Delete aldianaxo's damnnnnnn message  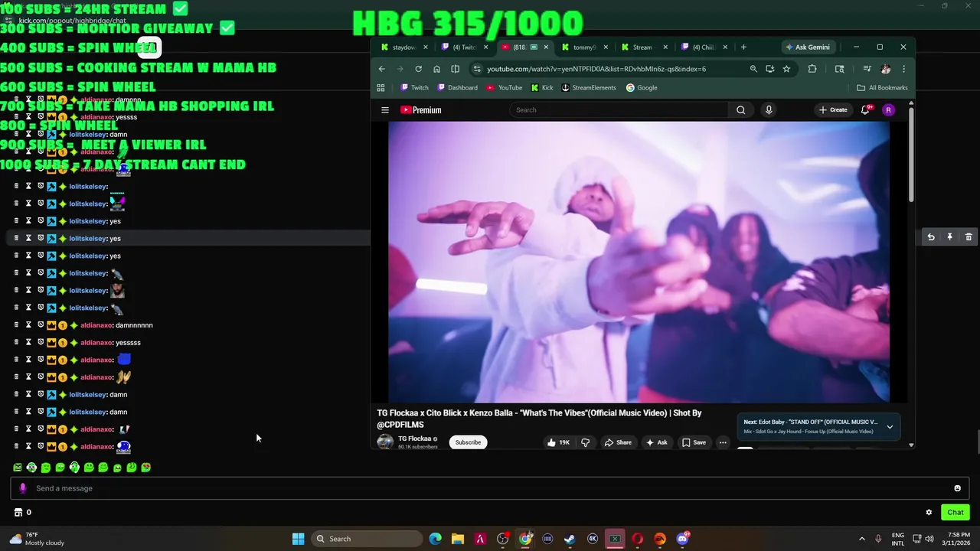16,325
